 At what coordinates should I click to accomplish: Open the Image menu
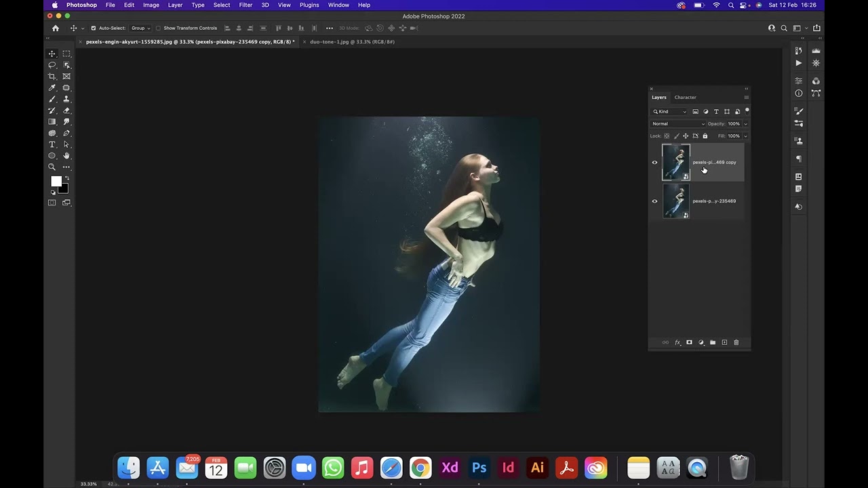pyautogui.click(x=151, y=5)
